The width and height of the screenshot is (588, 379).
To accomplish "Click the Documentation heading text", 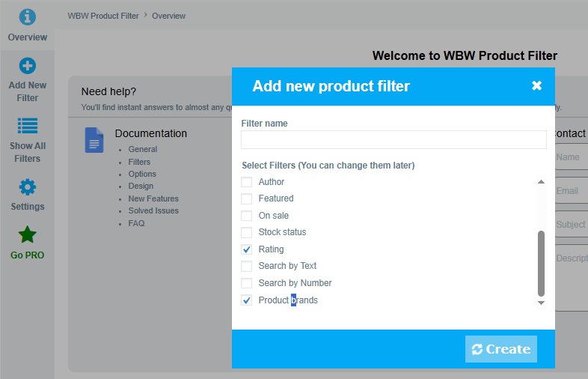I will click(x=151, y=133).
